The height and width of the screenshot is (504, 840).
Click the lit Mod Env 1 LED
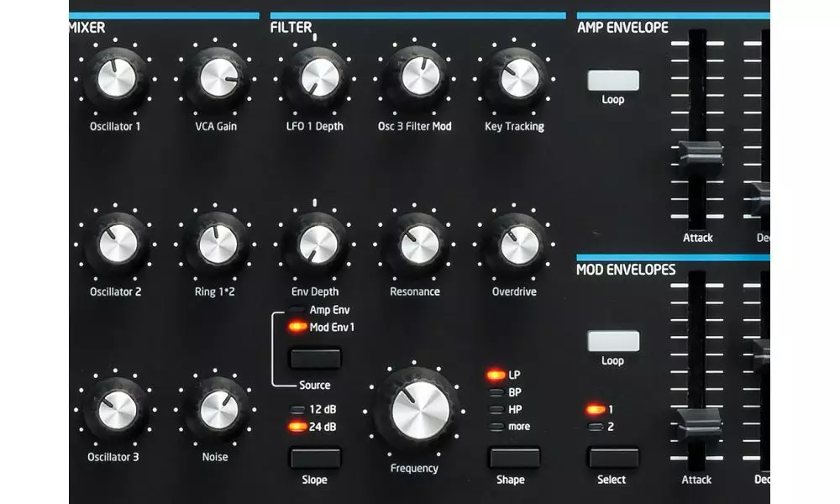click(297, 327)
